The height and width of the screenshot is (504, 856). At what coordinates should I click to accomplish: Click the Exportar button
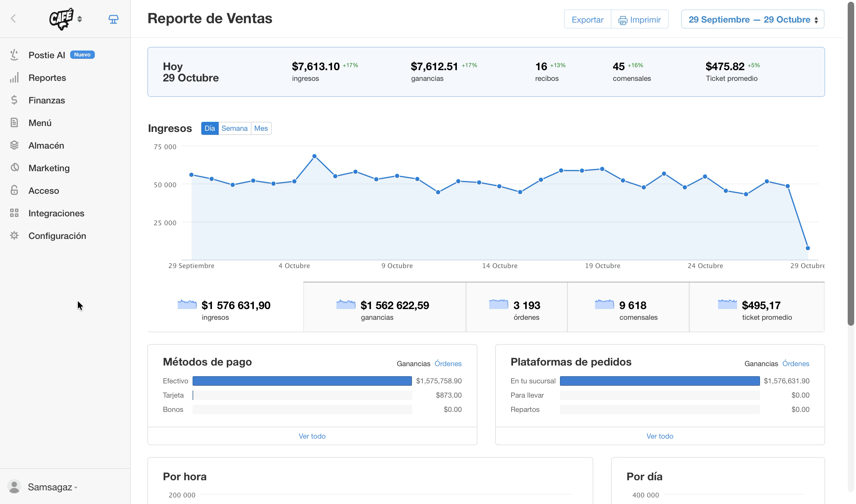pos(588,19)
